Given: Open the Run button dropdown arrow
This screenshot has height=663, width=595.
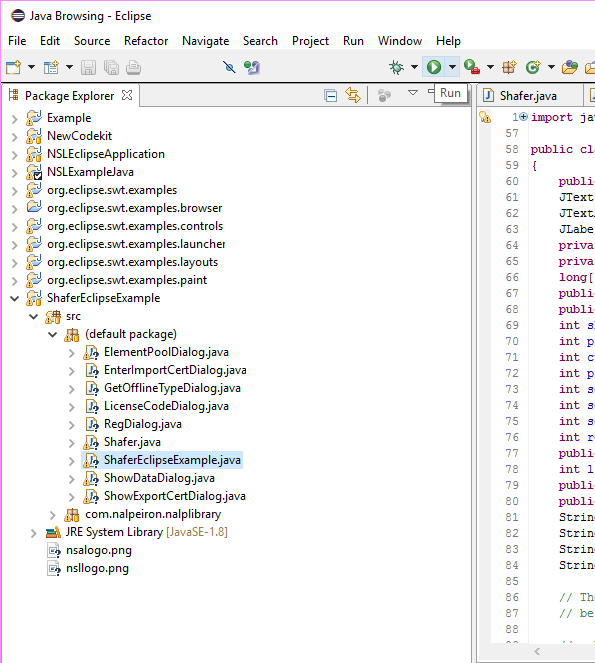Looking at the screenshot, I should [452, 67].
